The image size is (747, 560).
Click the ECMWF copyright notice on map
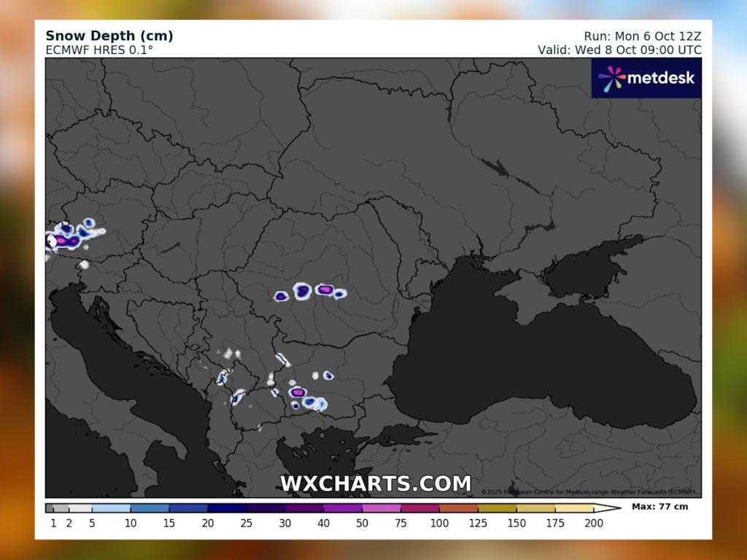tap(588, 491)
